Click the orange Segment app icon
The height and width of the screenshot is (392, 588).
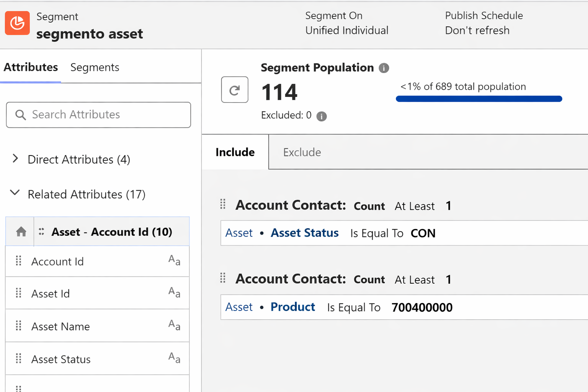click(x=17, y=23)
